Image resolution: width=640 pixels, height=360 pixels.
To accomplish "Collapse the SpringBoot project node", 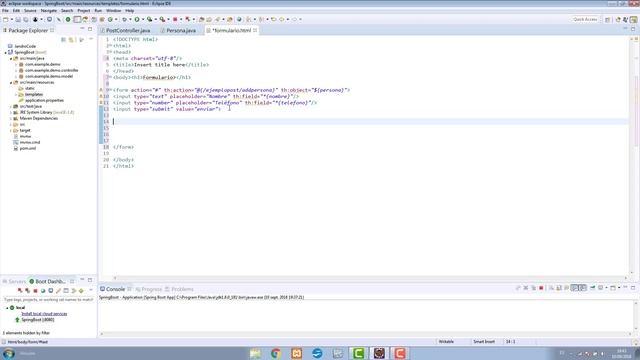I will 6,53.
